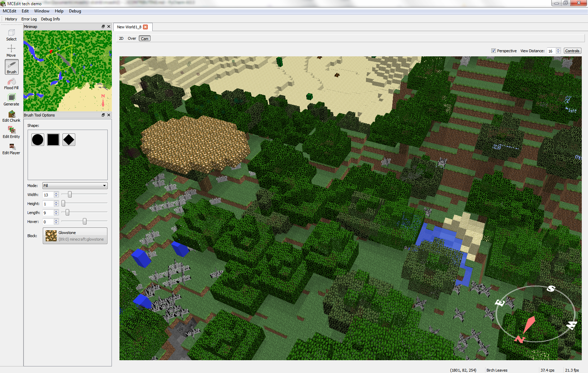588x373 pixels.
Task: Select the Edit Entity tool
Action: tap(11, 132)
